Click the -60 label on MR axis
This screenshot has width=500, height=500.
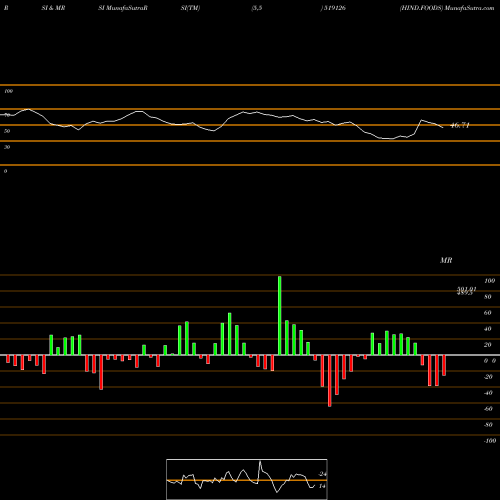[488, 409]
